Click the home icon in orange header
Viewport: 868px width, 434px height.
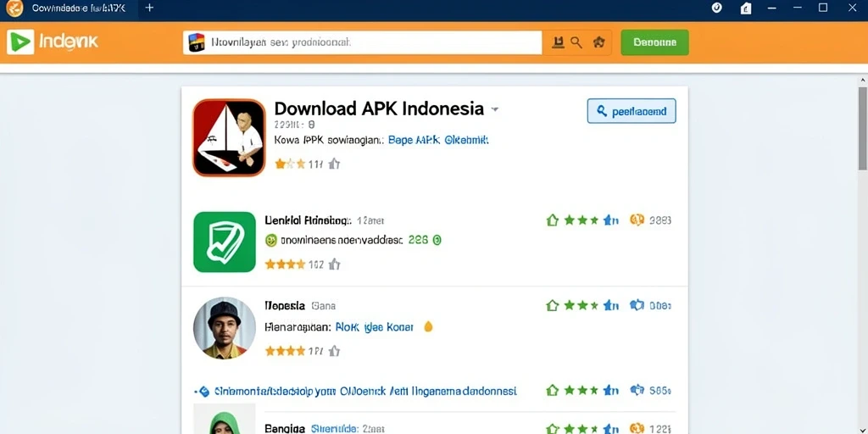(x=598, y=42)
